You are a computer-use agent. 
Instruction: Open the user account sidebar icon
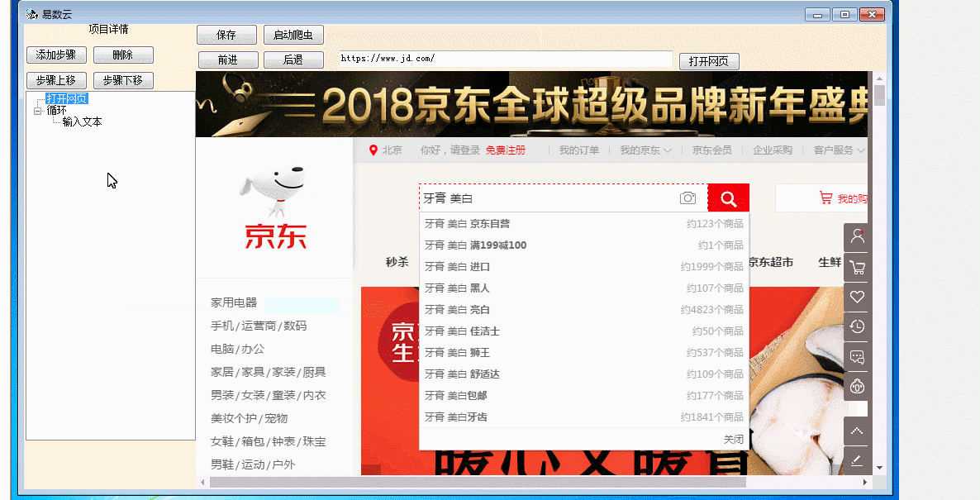tap(857, 237)
